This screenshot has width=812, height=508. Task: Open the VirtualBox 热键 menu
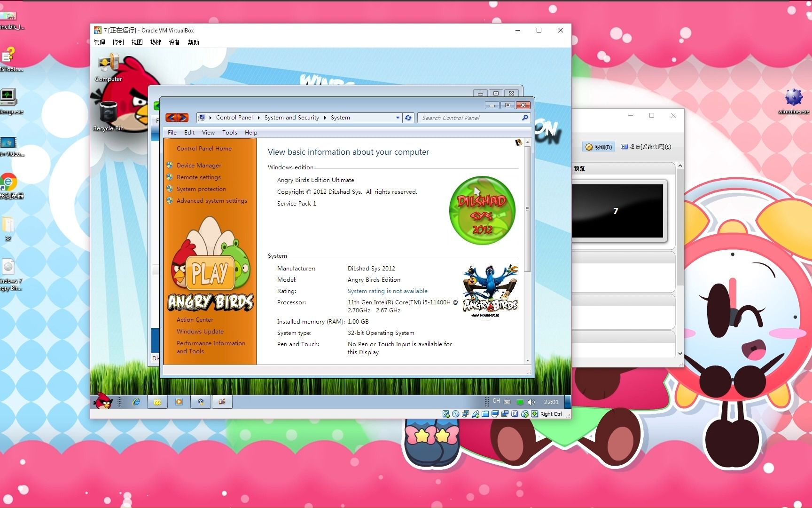156,42
